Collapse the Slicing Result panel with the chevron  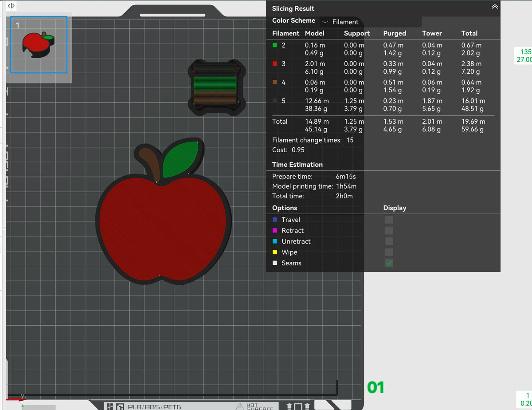(495, 7)
